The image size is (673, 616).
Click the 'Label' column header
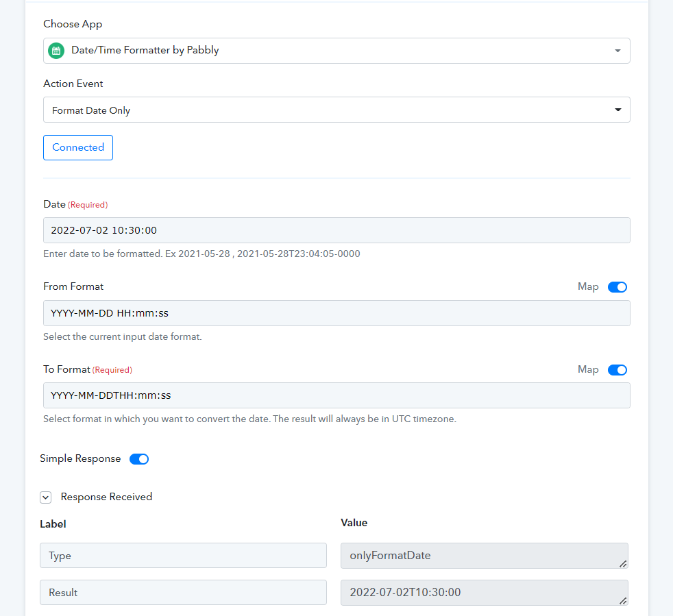coord(53,523)
